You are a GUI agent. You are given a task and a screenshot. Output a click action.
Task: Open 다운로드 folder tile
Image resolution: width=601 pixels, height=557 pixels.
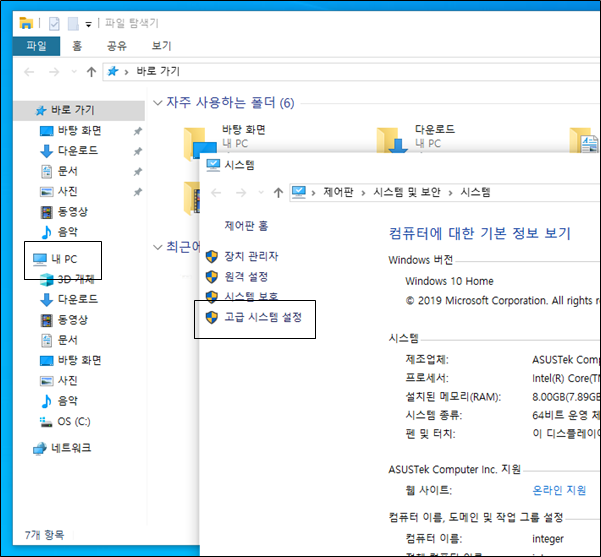pos(418,139)
